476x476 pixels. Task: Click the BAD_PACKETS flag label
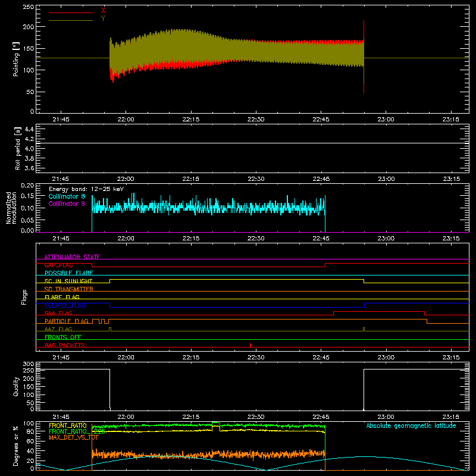pyautogui.click(x=65, y=345)
